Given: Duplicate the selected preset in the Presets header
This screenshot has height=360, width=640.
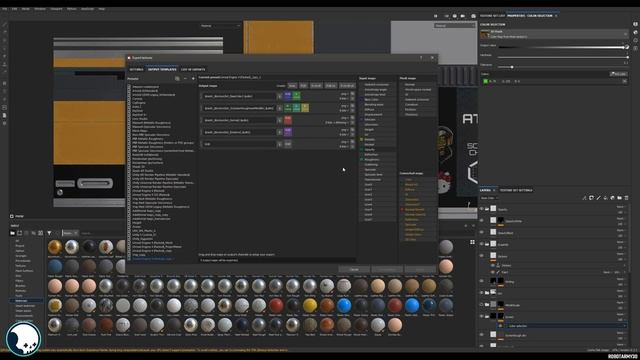Looking at the screenshot, I should pos(177,78).
